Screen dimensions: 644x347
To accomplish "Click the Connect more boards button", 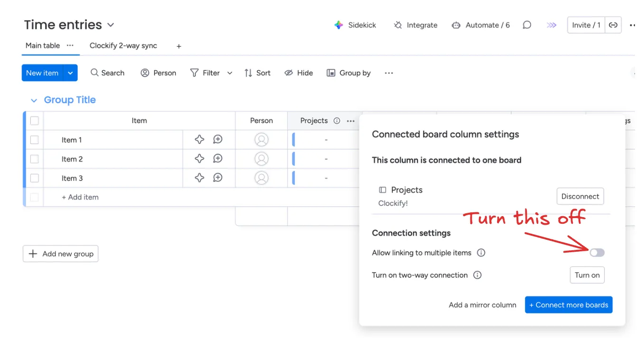I will point(569,305).
